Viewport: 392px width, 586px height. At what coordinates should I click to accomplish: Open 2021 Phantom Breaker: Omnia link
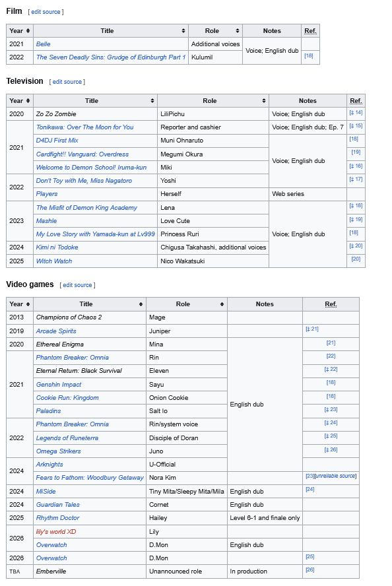pyautogui.click(x=73, y=358)
